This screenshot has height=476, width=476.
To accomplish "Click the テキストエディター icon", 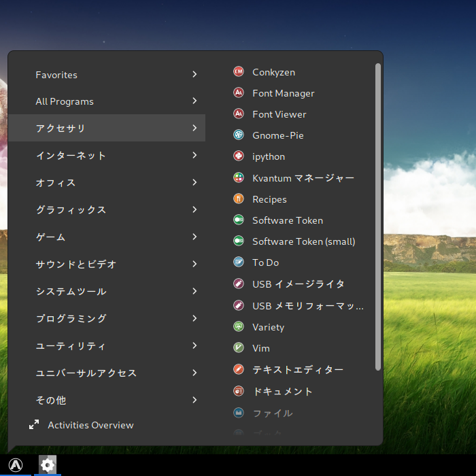I will [239, 369].
